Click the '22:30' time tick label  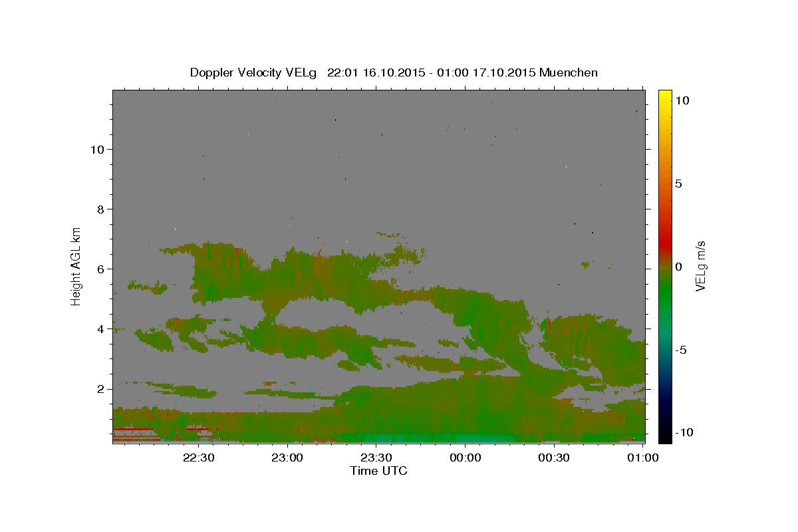pyautogui.click(x=199, y=458)
